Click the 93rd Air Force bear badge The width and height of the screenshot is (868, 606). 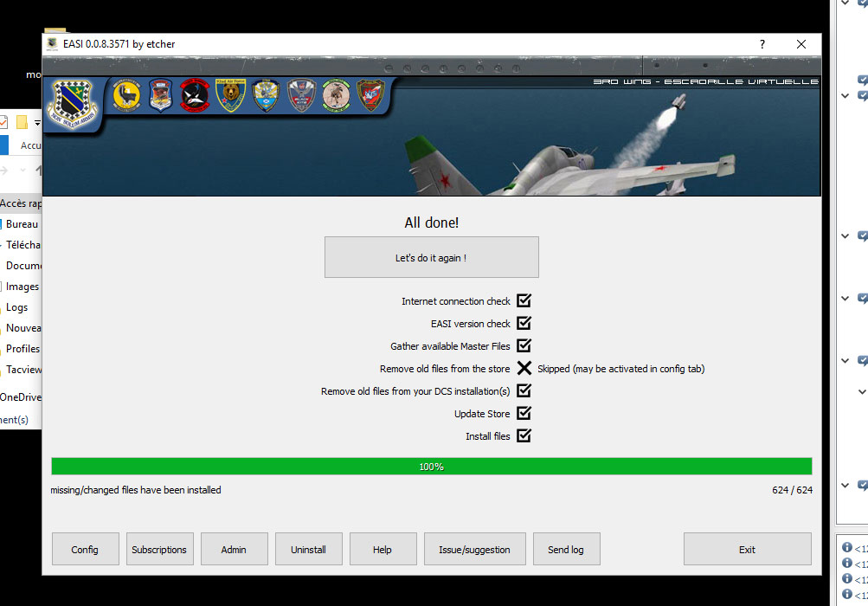tap(230, 95)
